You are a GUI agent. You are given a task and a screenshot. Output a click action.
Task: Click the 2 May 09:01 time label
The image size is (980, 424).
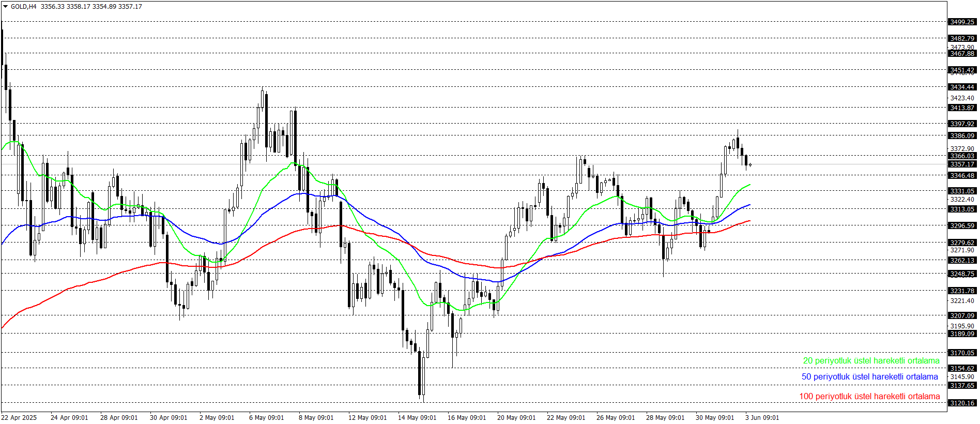[x=217, y=418]
